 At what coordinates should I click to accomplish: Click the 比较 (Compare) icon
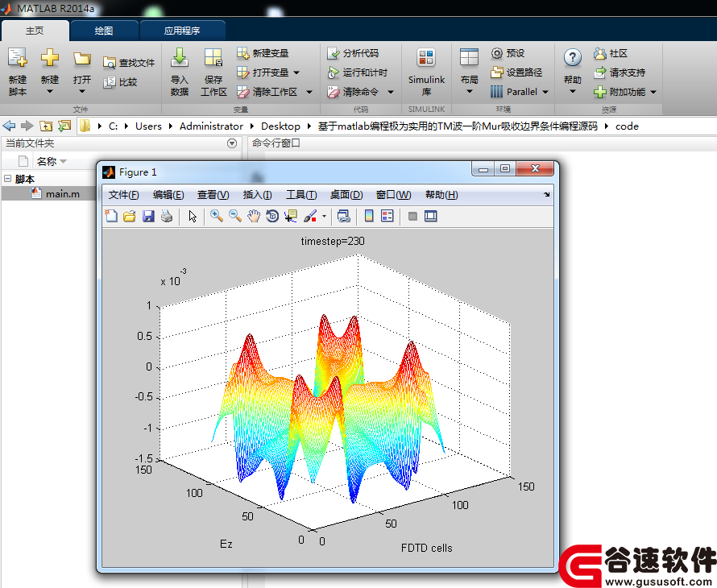point(110,82)
